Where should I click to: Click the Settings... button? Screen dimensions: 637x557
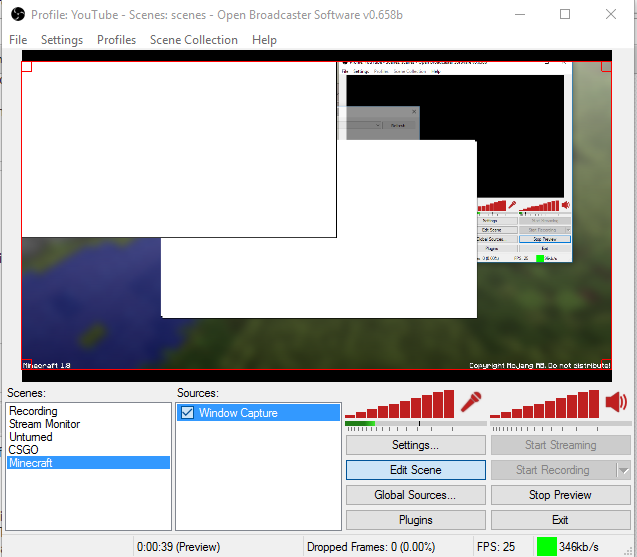pos(416,445)
